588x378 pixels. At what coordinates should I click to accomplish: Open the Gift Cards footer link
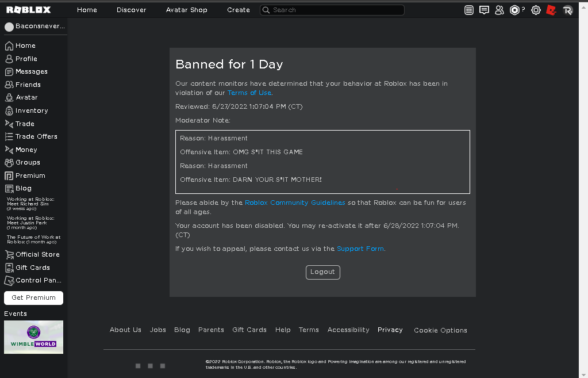click(x=249, y=330)
